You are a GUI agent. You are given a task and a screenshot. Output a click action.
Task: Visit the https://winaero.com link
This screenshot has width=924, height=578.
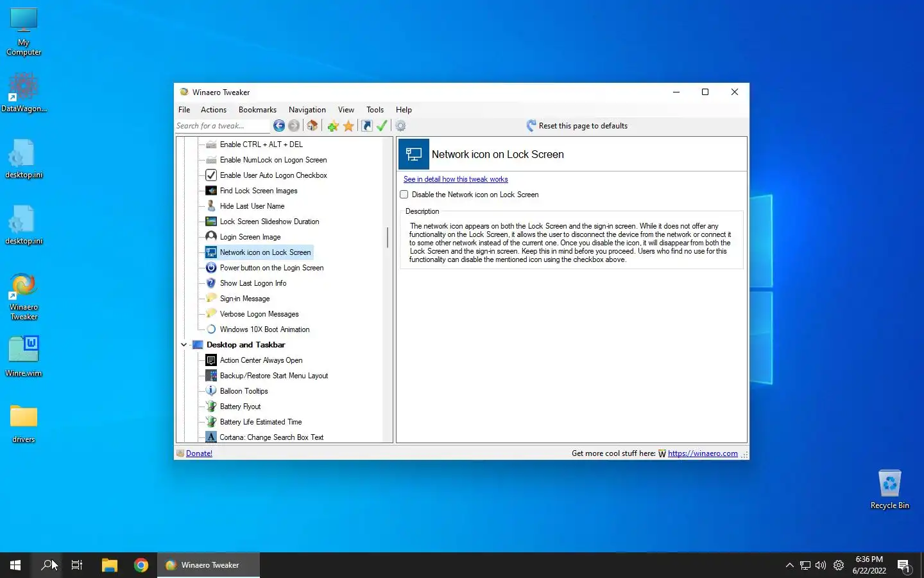point(703,453)
